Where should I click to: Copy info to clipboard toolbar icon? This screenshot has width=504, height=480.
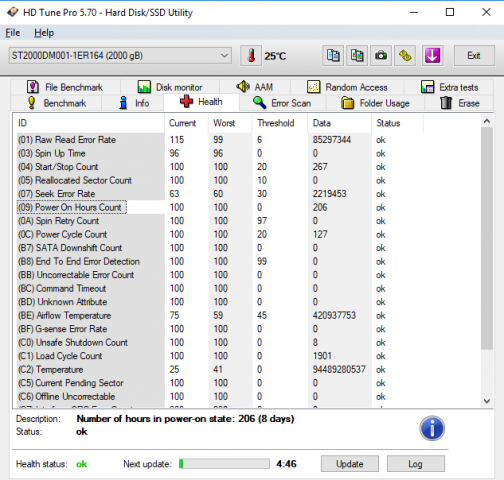[x=333, y=56]
